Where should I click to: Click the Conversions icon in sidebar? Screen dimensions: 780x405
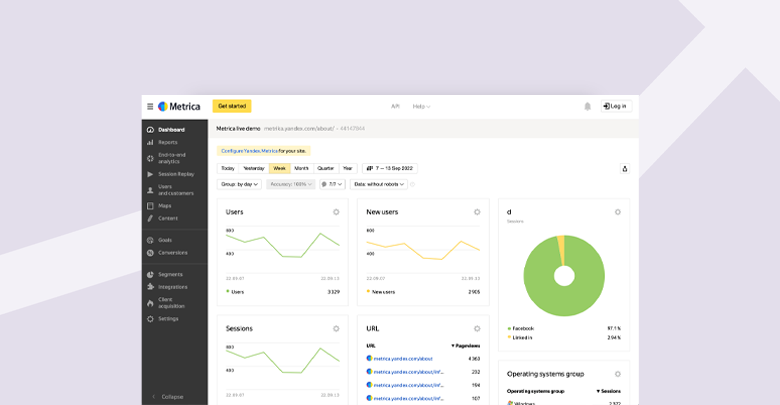click(x=150, y=253)
